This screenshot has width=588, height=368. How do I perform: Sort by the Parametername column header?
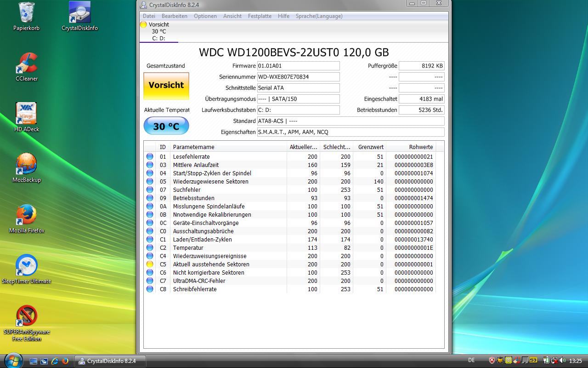tap(229, 147)
